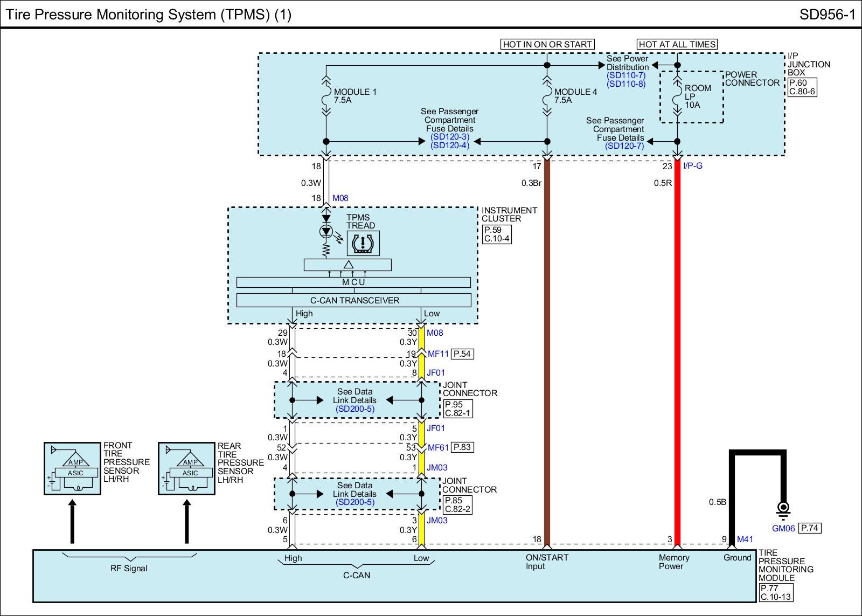862x616 pixels.
Task: Click the MF11 connector label
Action: (x=438, y=354)
